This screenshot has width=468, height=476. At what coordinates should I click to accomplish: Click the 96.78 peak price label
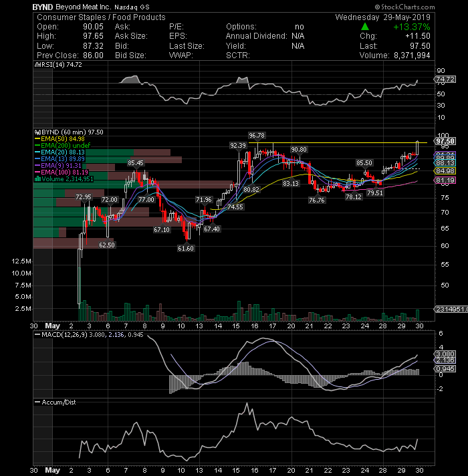(257, 136)
